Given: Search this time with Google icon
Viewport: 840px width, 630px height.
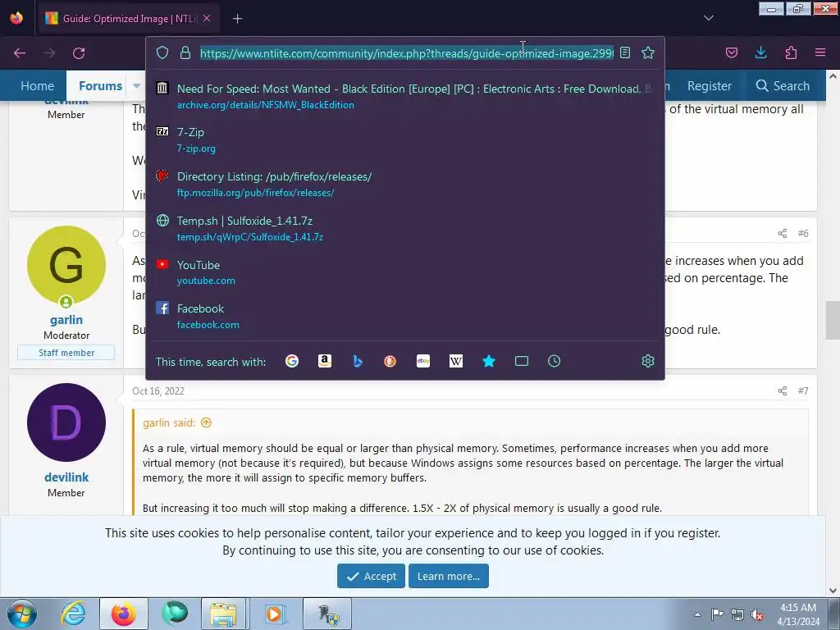Looking at the screenshot, I should point(292,361).
